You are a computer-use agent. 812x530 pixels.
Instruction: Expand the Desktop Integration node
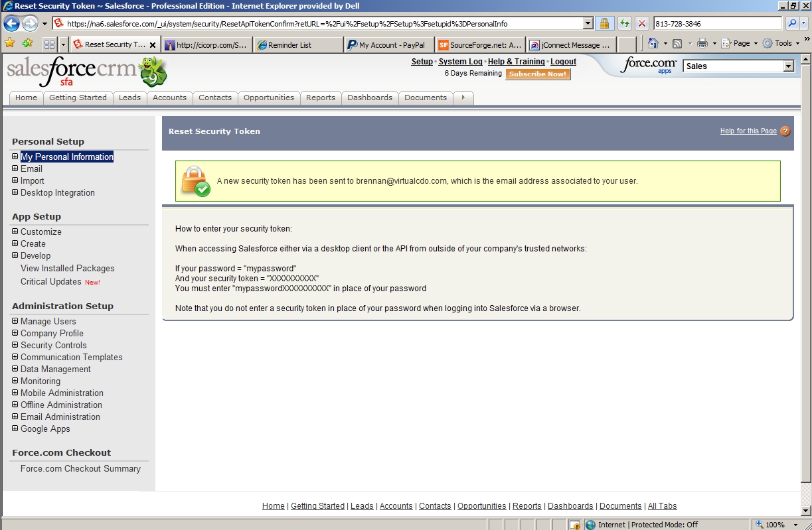pyautogui.click(x=15, y=192)
